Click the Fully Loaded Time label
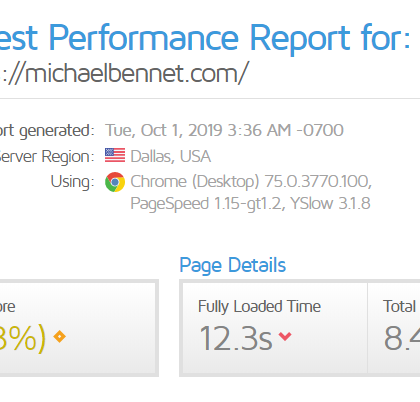Screen dimensions: 420x402 [259, 306]
